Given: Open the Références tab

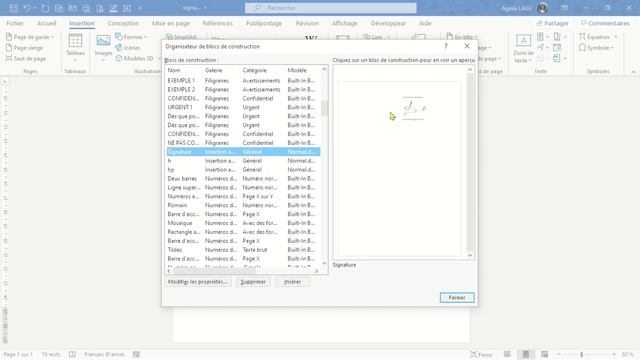Looking at the screenshot, I should (x=218, y=23).
